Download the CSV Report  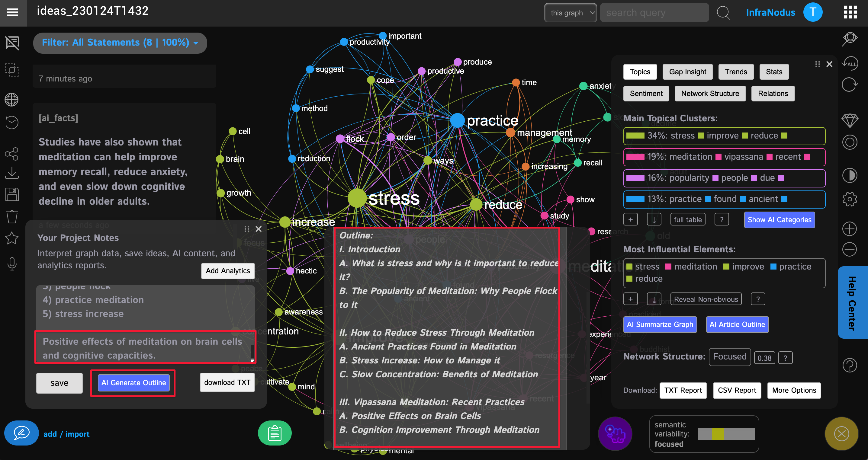737,390
